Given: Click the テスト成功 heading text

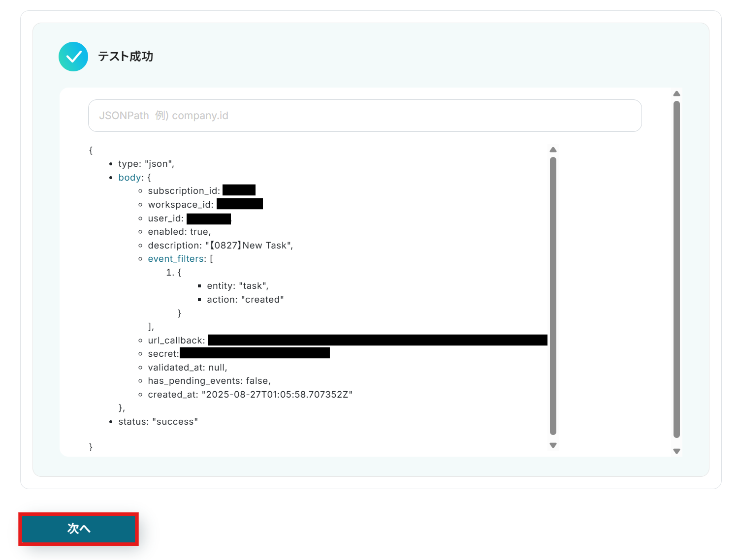Looking at the screenshot, I should tap(126, 57).
